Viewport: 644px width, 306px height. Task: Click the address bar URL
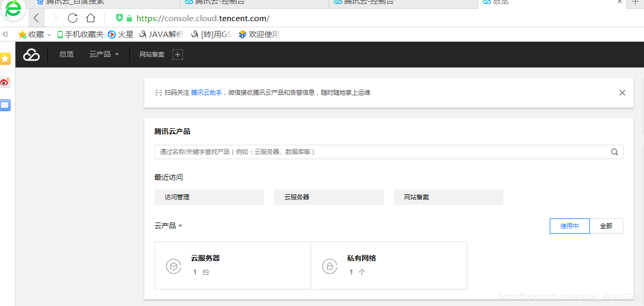tap(203, 19)
